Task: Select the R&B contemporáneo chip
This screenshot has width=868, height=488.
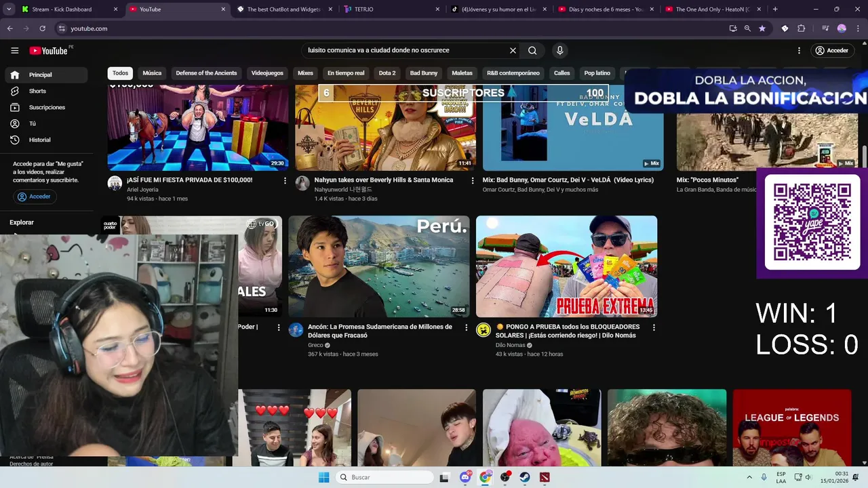Action: pyautogui.click(x=513, y=73)
